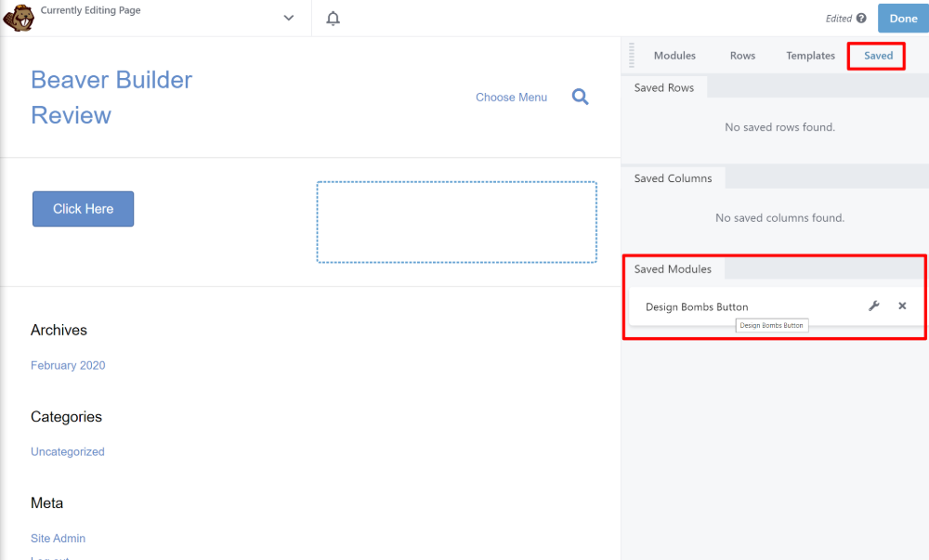Open the Beaver Builder Review site title link
This screenshot has height=560, width=929.
111,98
